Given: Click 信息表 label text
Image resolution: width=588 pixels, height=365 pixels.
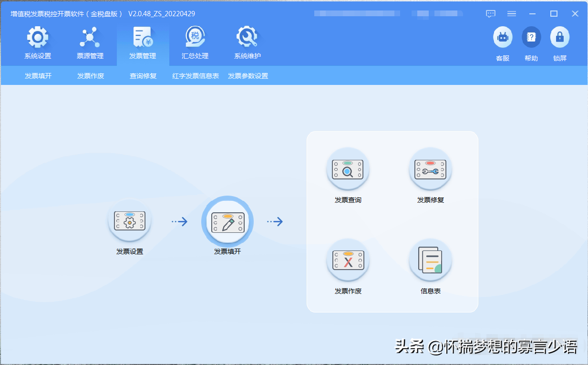Looking at the screenshot, I should coord(431,291).
